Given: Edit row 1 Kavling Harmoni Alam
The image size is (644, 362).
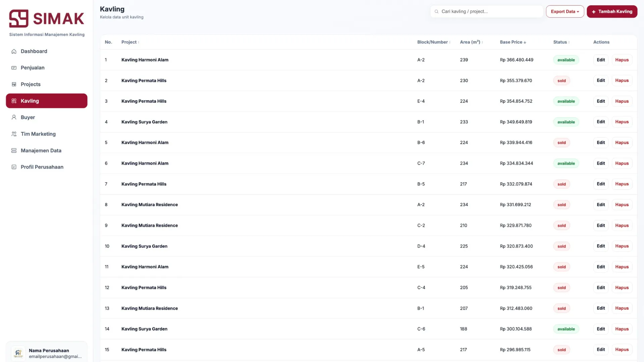Looking at the screenshot, I should tap(600, 60).
